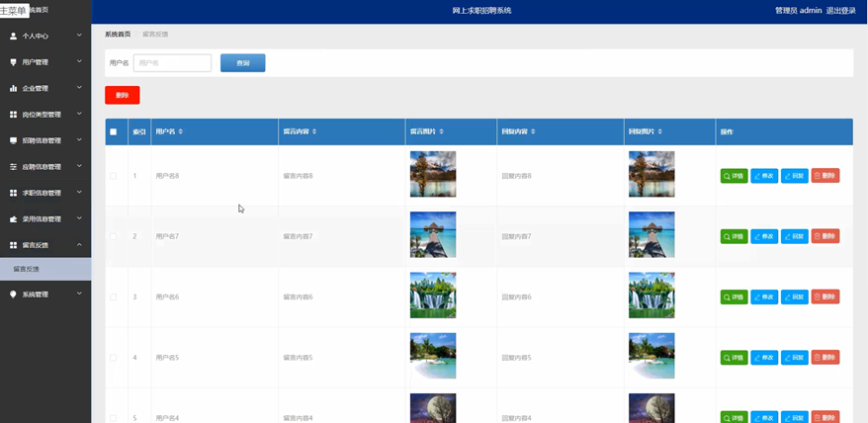This screenshot has width=868, height=423.
Task: Check the checkbox for row 用户名6
Action: (x=114, y=297)
